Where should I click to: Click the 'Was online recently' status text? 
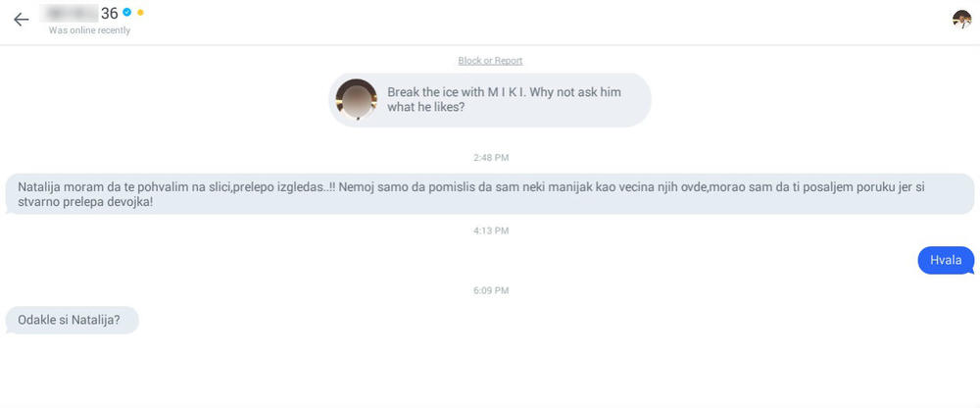point(89,30)
